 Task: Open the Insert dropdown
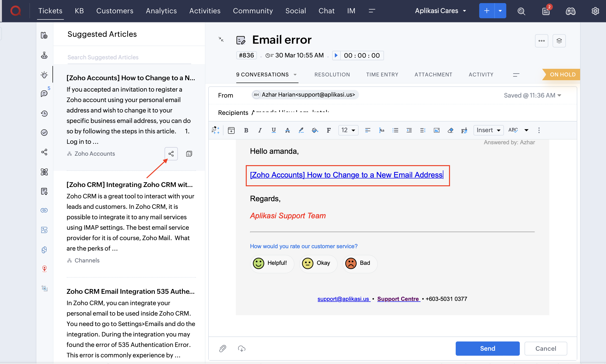[488, 130]
